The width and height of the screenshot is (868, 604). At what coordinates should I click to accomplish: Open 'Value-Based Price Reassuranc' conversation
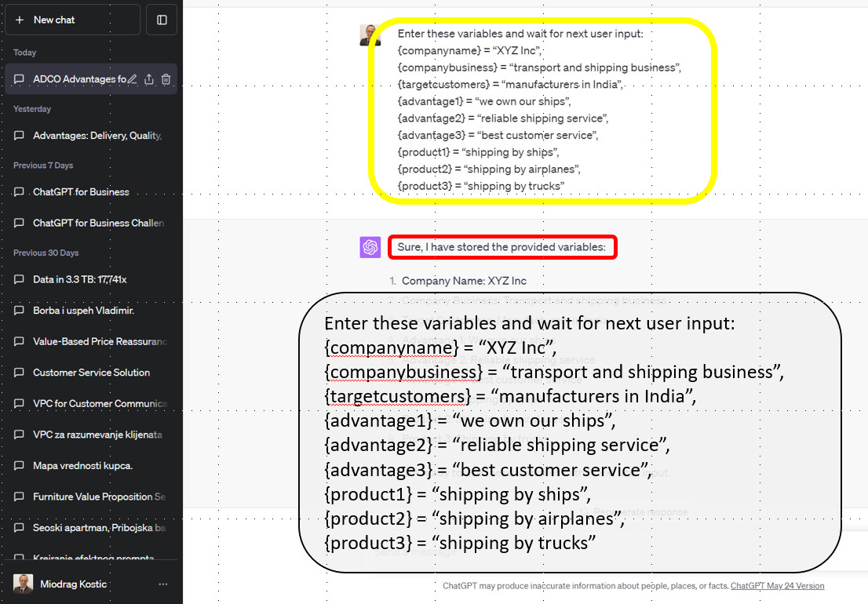[100, 341]
